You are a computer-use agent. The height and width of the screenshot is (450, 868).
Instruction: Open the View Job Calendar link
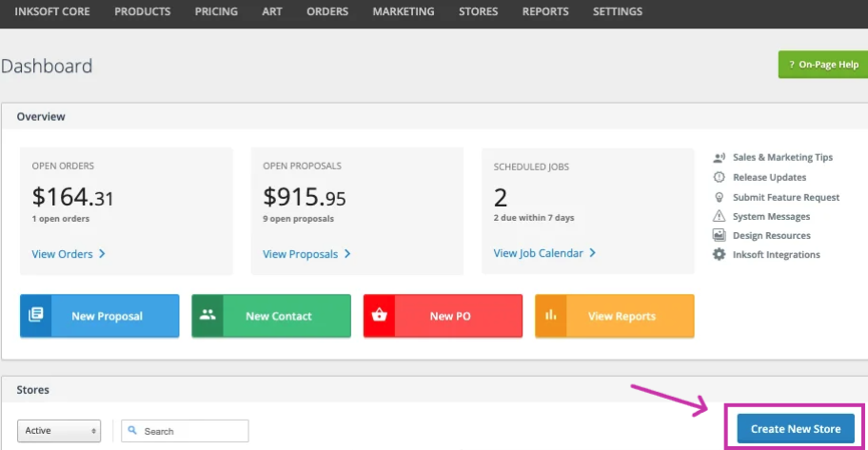(544, 253)
